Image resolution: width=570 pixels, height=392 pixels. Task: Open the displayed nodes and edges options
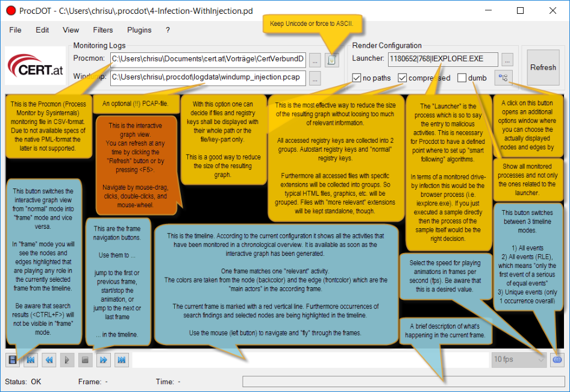click(504, 77)
